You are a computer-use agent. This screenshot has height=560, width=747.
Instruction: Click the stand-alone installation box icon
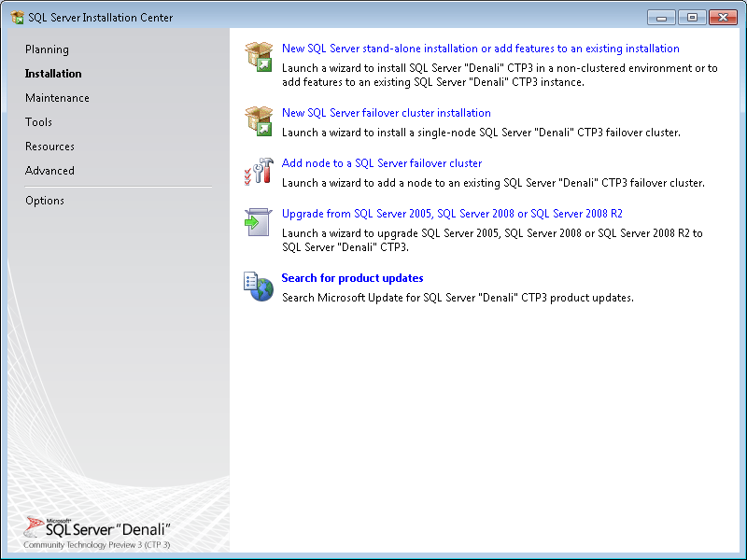click(x=259, y=57)
